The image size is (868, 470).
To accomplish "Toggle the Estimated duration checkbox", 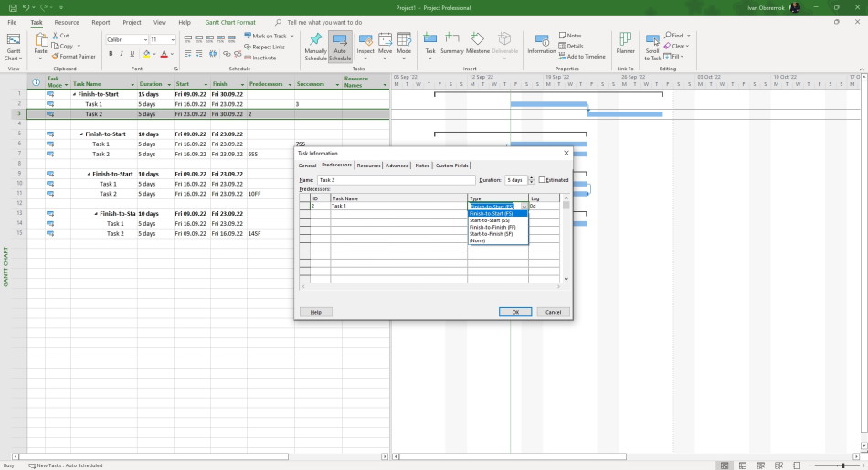I will click(x=542, y=180).
